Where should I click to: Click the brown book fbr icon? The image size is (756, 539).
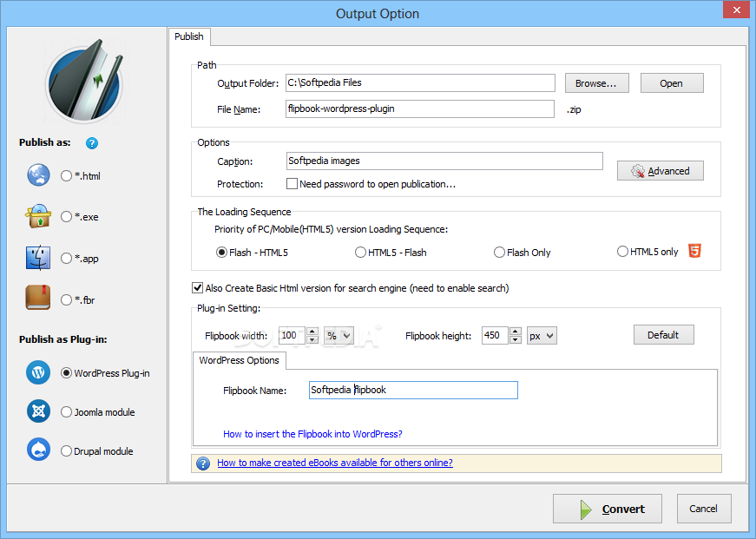pos(38,298)
